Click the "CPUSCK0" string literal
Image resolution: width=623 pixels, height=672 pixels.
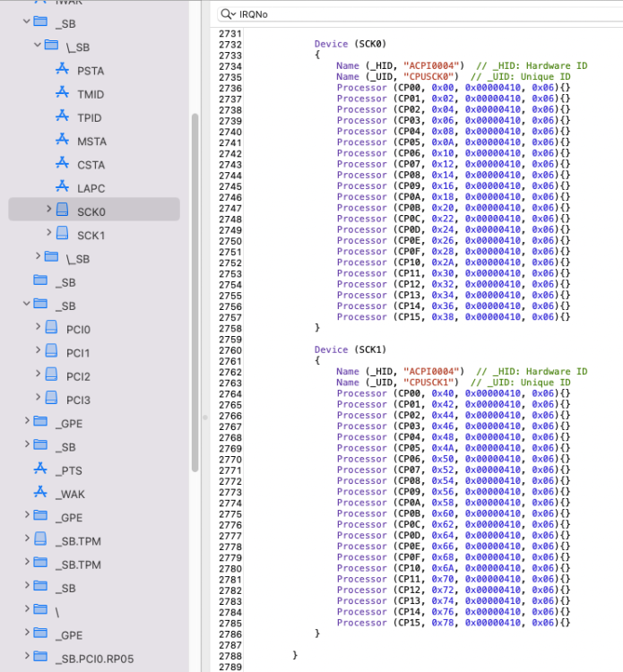[x=428, y=77]
